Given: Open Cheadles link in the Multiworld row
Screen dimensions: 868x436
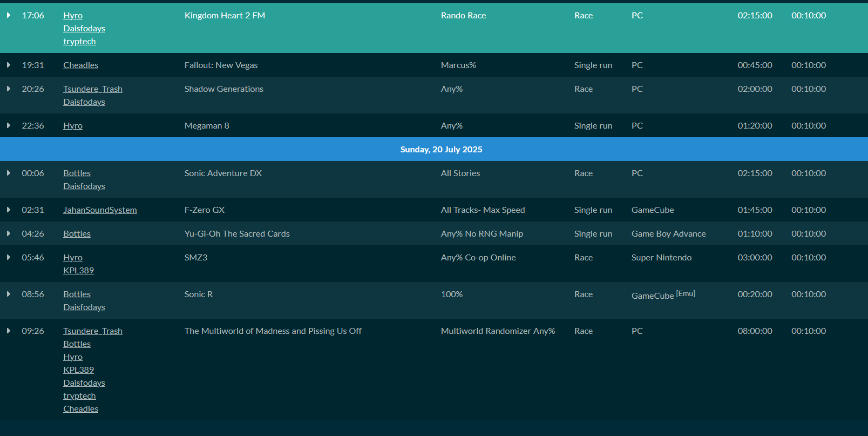Looking at the screenshot, I should pos(81,409).
